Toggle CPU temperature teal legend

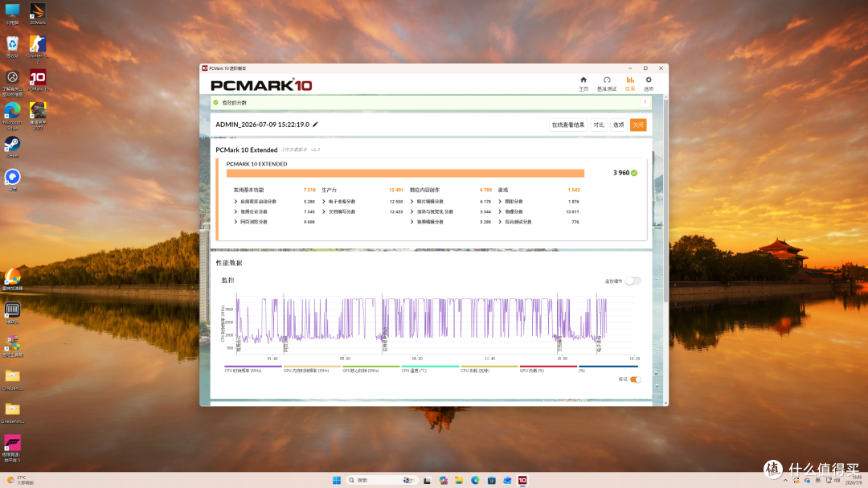429,369
